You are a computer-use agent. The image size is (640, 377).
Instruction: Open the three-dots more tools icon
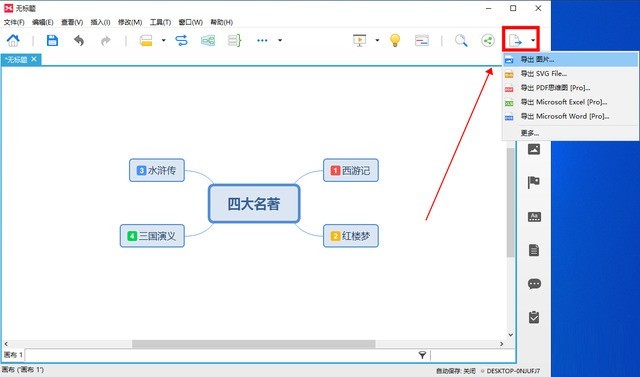[x=262, y=40]
